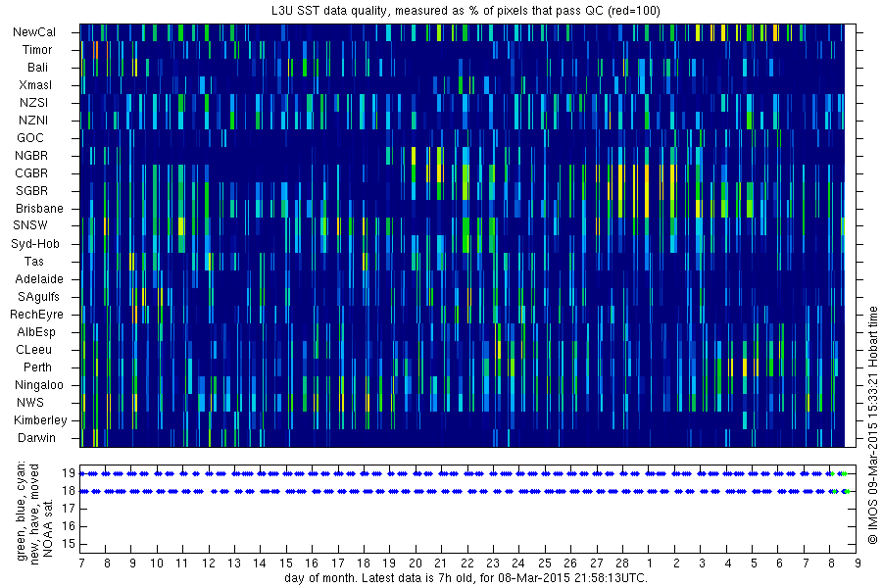Viewport: 882px width, 588px height.
Task: Click the 'XmasI' row label
Action: point(35,85)
